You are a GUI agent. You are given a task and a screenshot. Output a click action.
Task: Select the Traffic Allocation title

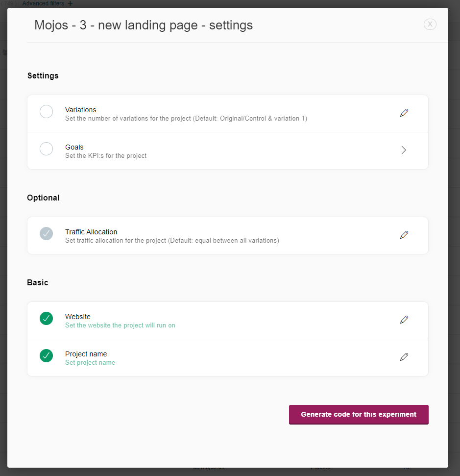click(x=91, y=231)
